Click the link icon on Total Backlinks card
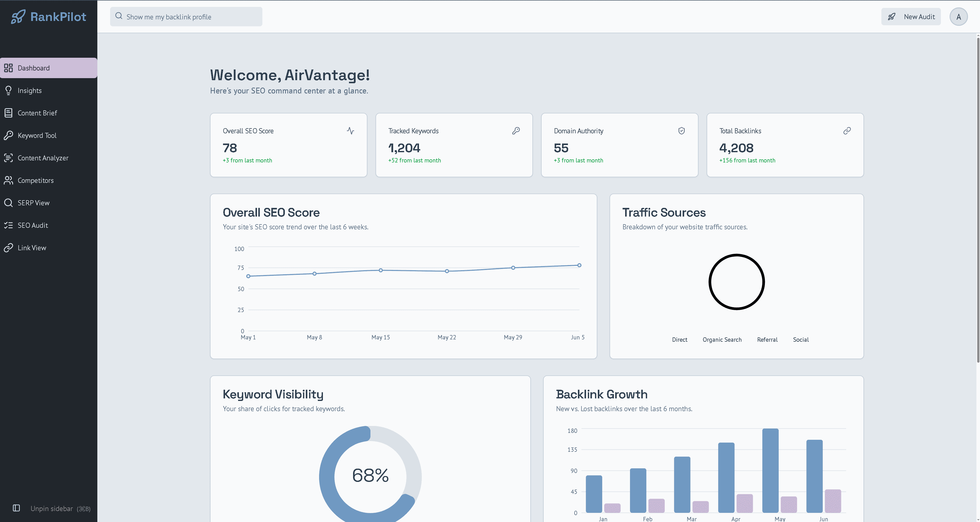This screenshot has height=522, width=980. tap(847, 131)
